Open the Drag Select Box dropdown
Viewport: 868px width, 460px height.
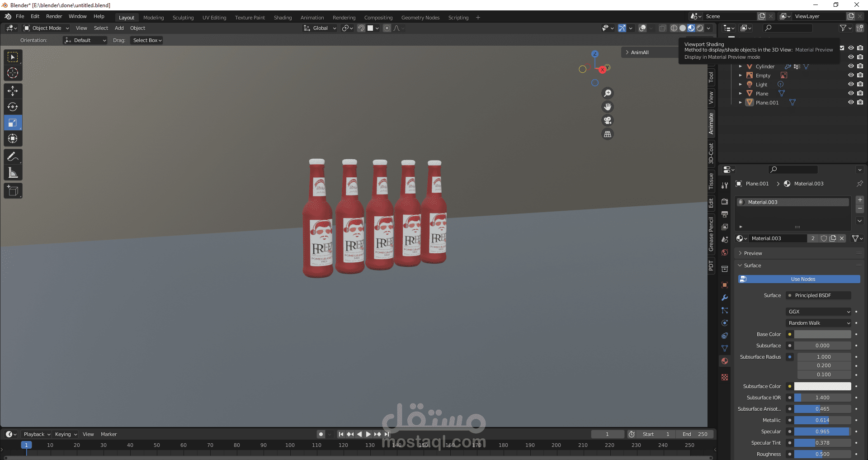tap(147, 40)
